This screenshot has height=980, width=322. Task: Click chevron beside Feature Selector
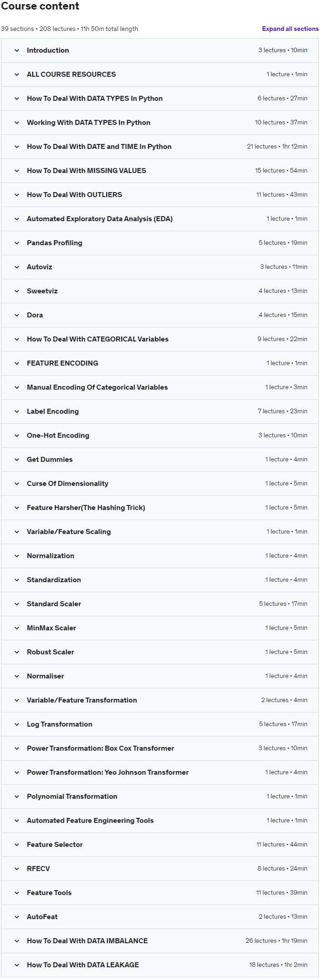click(x=17, y=845)
